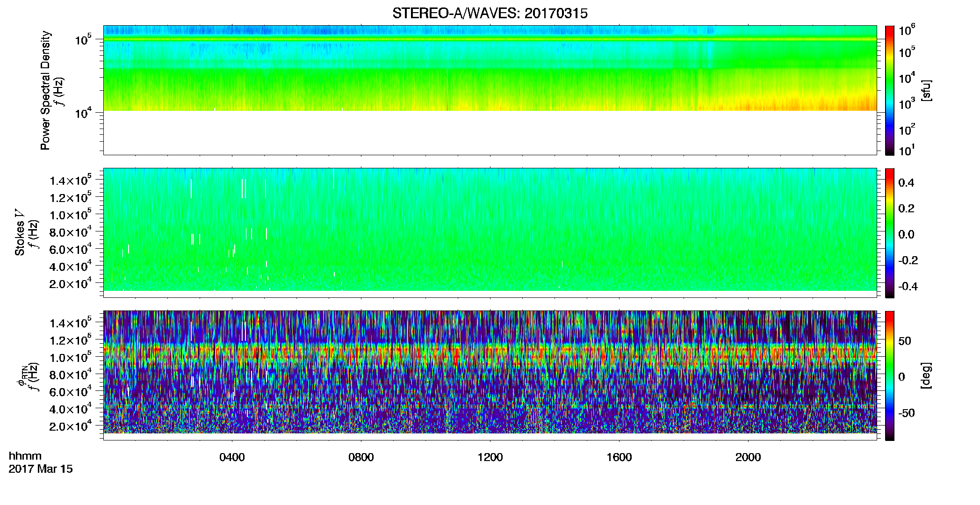The height and width of the screenshot is (505, 980).
Task: Click the Power Spectral Density color bar
Action: click(890, 90)
